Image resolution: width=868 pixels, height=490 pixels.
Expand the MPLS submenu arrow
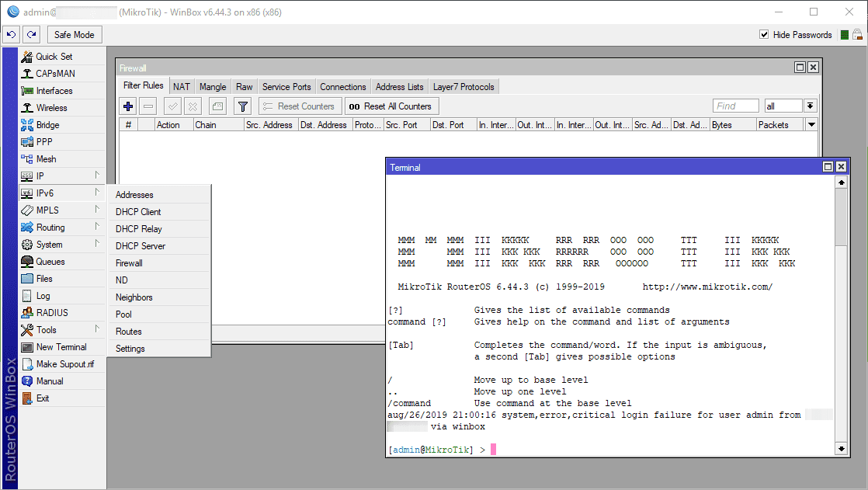tap(97, 210)
